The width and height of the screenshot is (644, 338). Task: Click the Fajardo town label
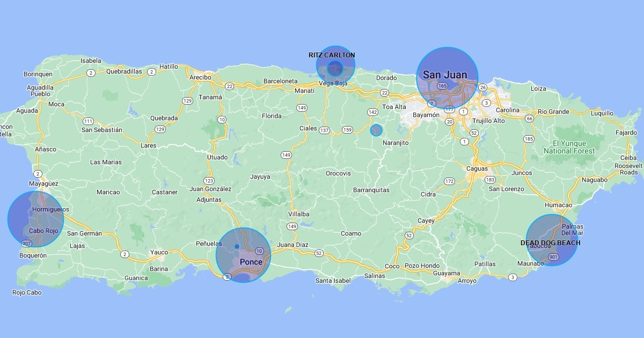626,133
